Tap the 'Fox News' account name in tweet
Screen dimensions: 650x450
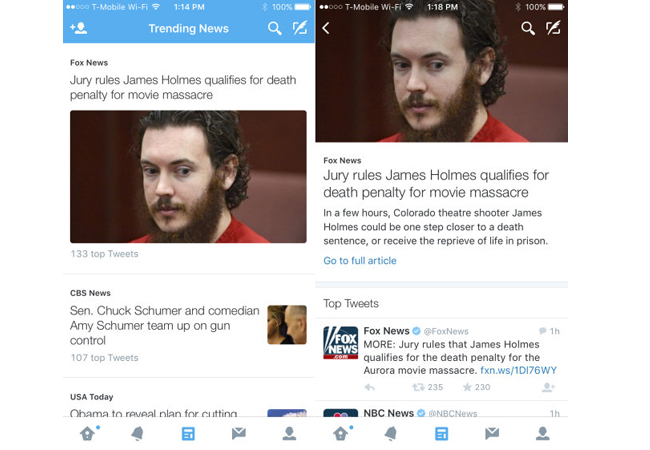click(386, 331)
